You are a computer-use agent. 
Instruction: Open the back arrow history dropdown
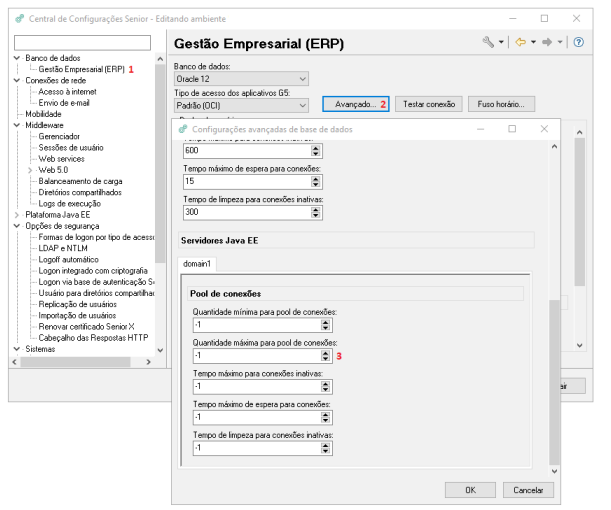click(533, 42)
